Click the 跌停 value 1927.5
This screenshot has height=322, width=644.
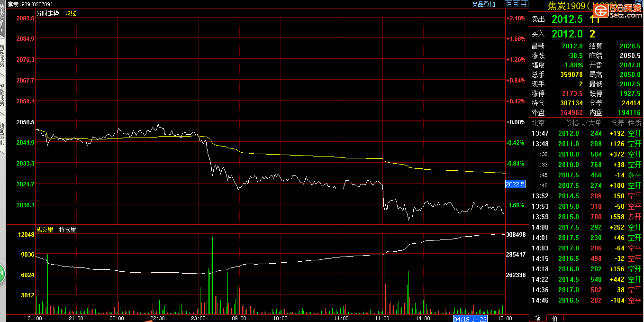click(630, 93)
